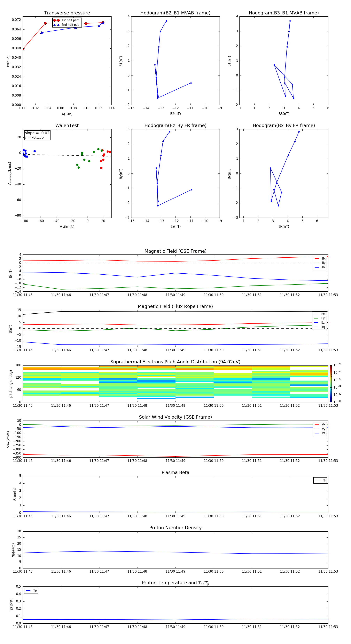Select the βp legend entry in Plasma Beta

coord(320,480)
